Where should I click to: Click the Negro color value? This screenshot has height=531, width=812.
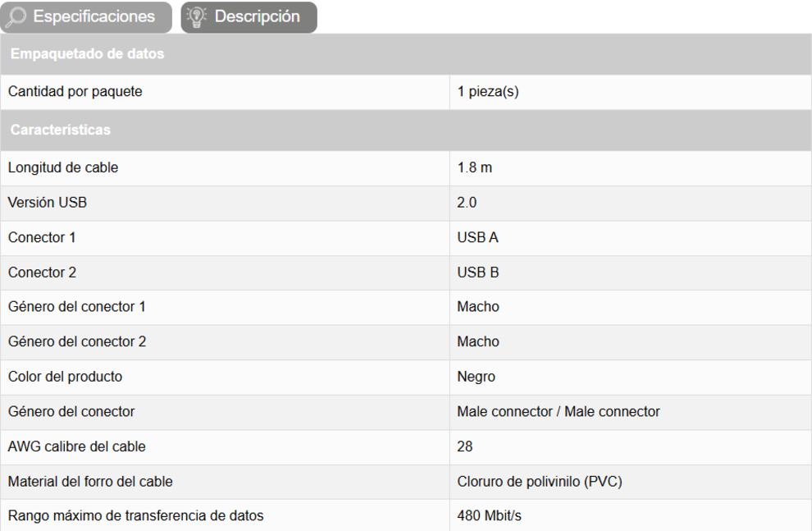[x=476, y=377]
